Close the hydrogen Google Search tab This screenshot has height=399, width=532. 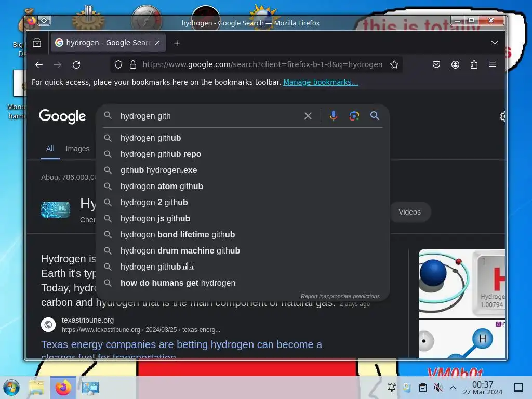click(157, 43)
